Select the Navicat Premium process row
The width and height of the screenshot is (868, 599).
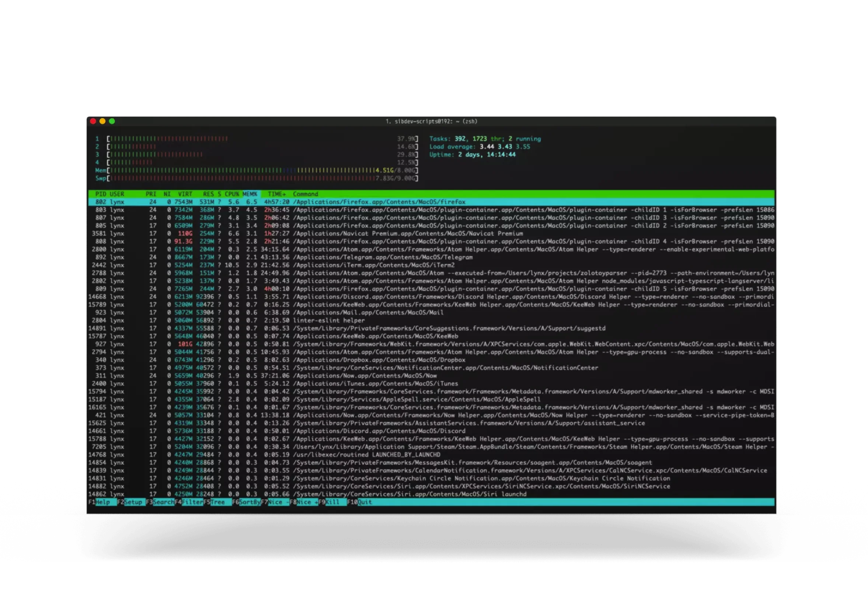[431, 234]
